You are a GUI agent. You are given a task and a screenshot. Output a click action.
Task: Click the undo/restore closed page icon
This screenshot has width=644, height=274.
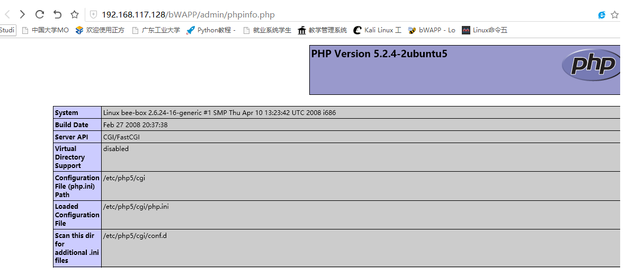pyautogui.click(x=57, y=14)
